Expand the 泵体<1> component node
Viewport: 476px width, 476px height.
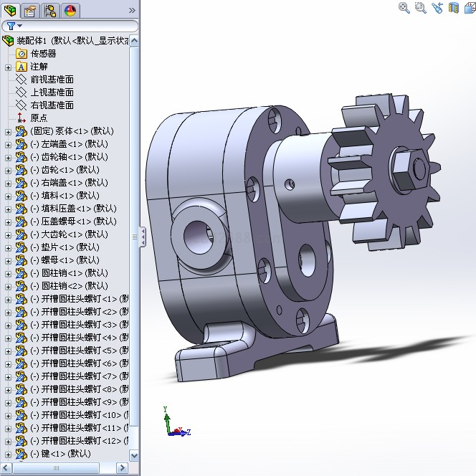coord(8,131)
